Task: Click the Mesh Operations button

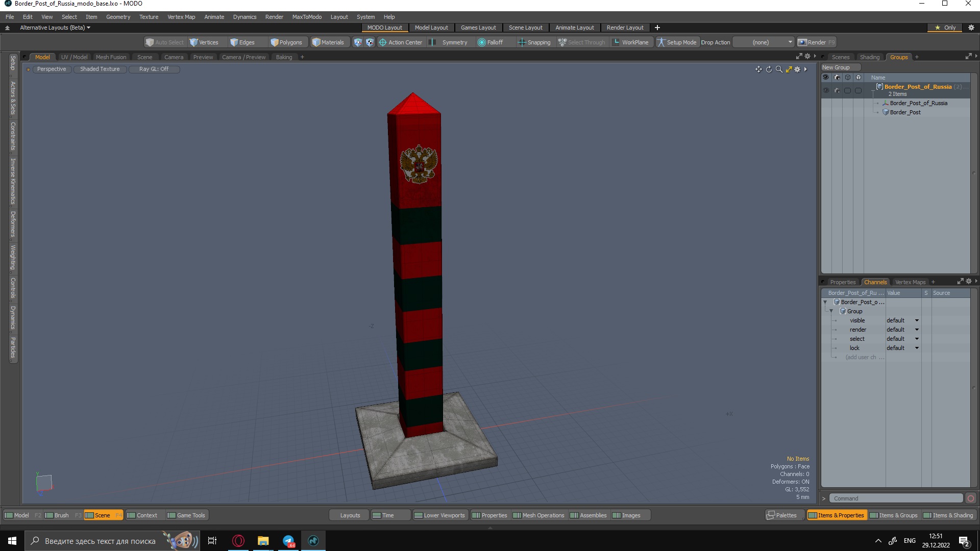Action: coord(538,515)
